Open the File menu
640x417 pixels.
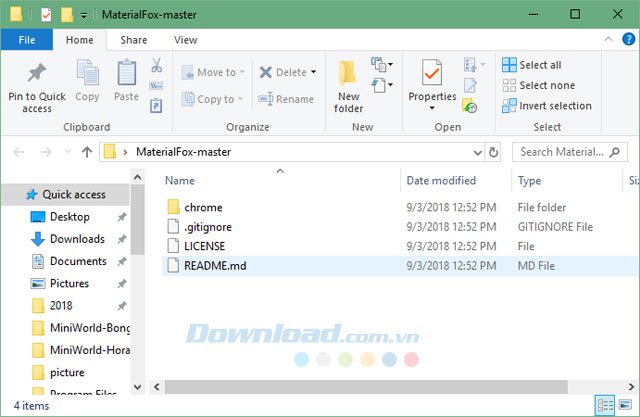click(x=27, y=40)
